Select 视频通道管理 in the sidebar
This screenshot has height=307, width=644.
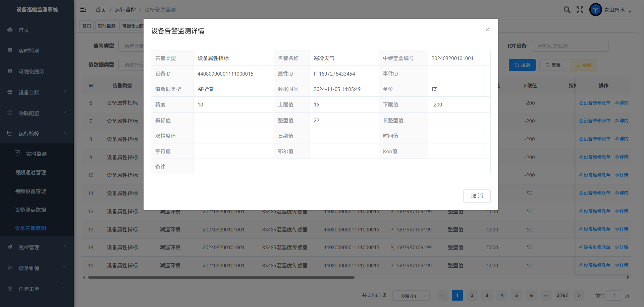[x=31, y=172]
